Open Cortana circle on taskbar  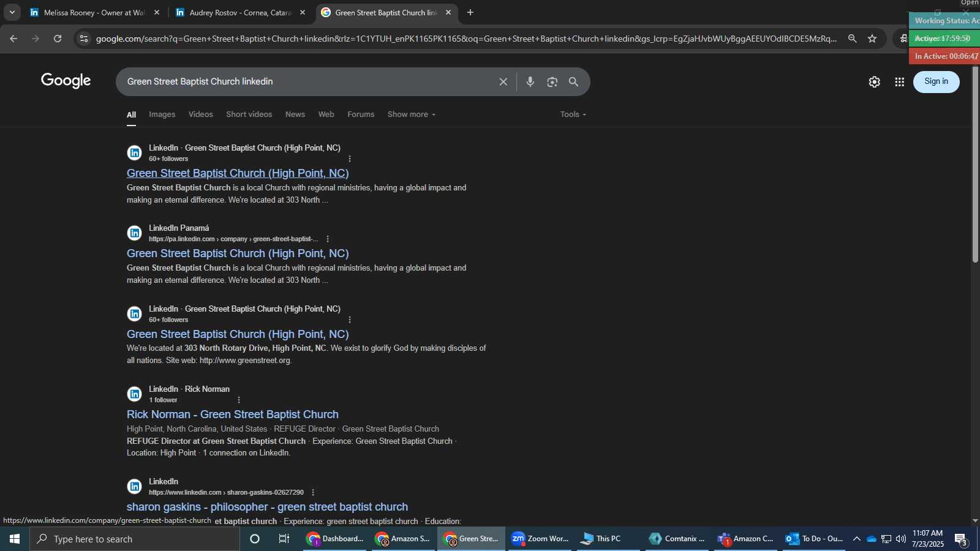coord(255,539)
